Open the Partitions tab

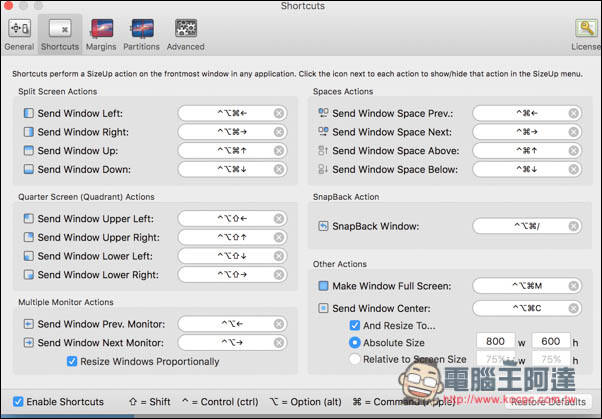pos(141,35)
